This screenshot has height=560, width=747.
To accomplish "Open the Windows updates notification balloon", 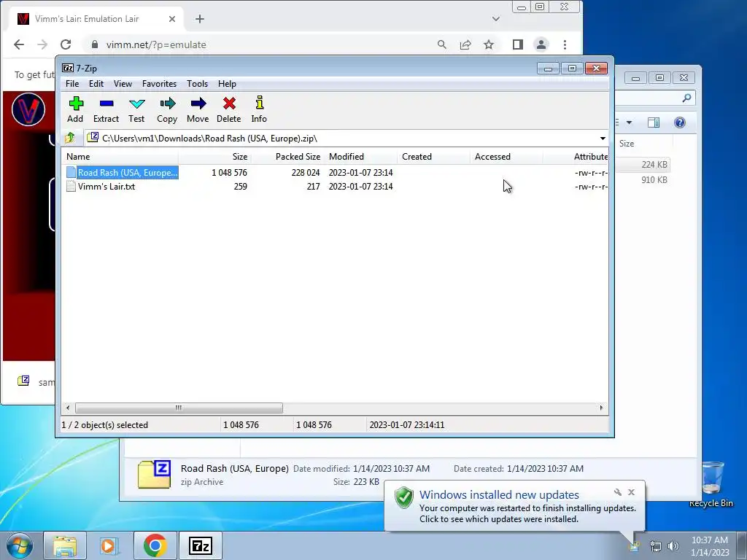I will click(x=514, y=507).
